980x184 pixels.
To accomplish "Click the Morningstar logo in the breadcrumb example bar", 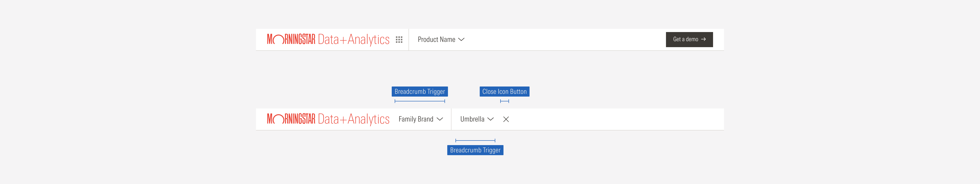I will 291,119.
